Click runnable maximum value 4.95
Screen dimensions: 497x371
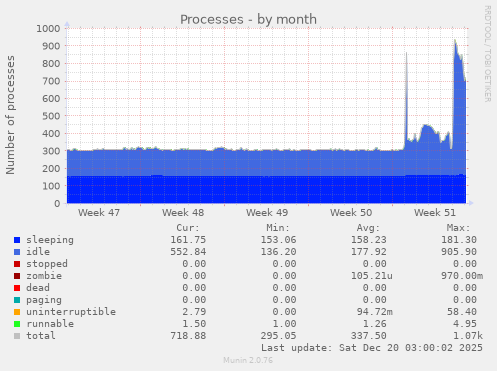pos(465,324)
